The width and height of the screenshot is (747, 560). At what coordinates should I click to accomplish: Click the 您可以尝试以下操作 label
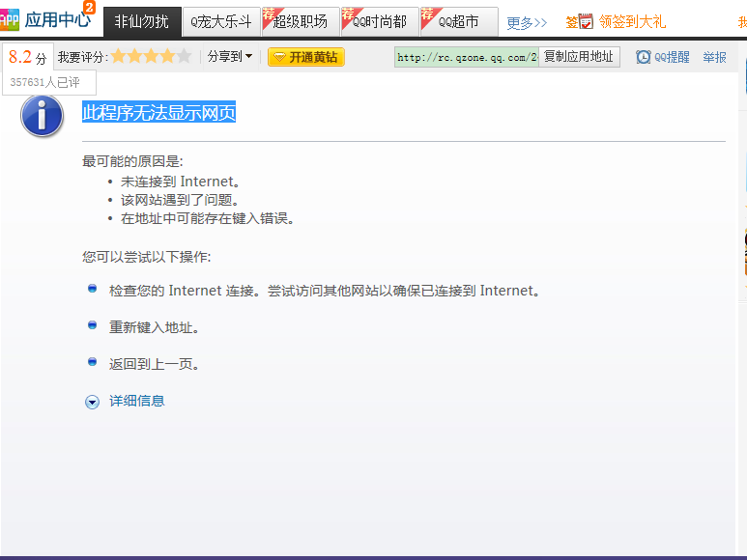pos(146,257)
